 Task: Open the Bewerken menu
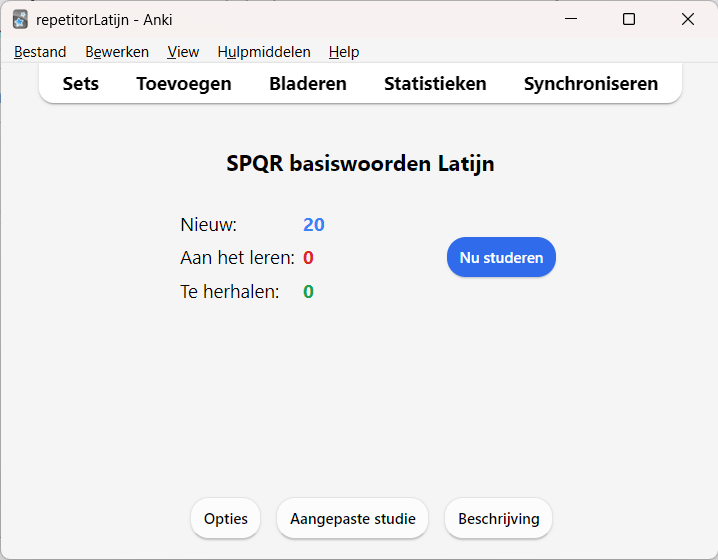pos(117,52)
